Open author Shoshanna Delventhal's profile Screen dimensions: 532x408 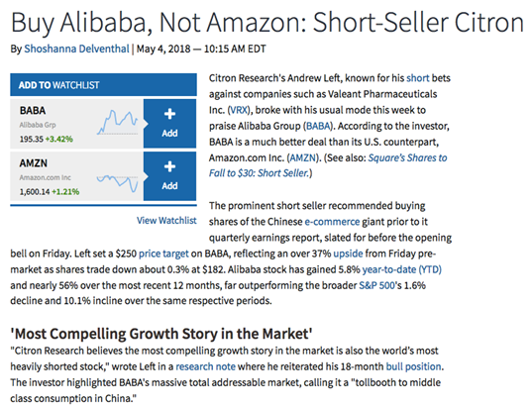pos(76,49)
